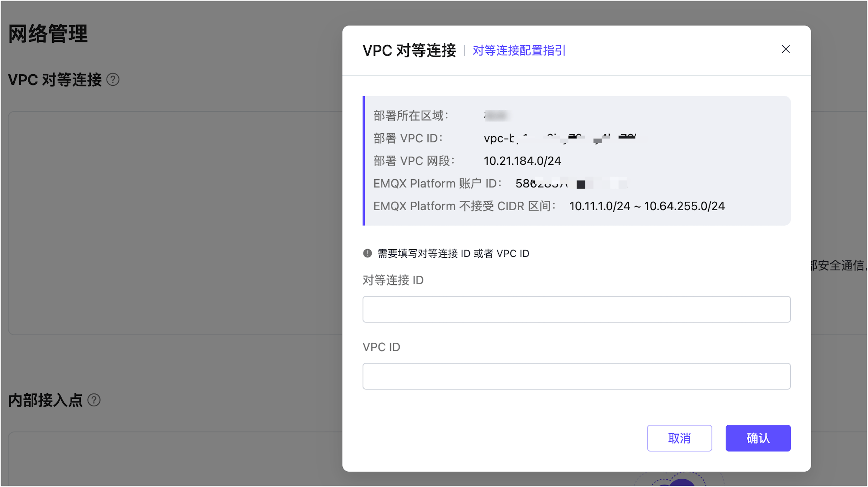The image size is (868, 487).
Task: Select the CIDR 区间 range text
Action: 647,206
